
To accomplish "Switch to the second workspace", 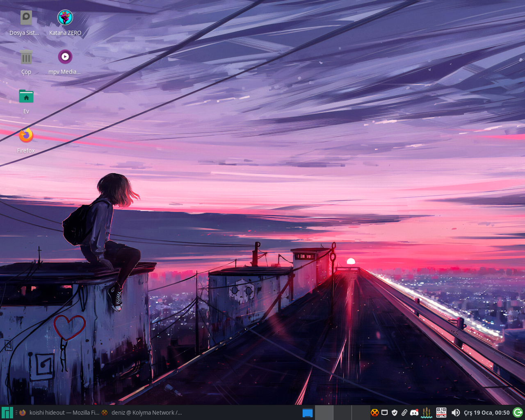I will click(342, 413).
